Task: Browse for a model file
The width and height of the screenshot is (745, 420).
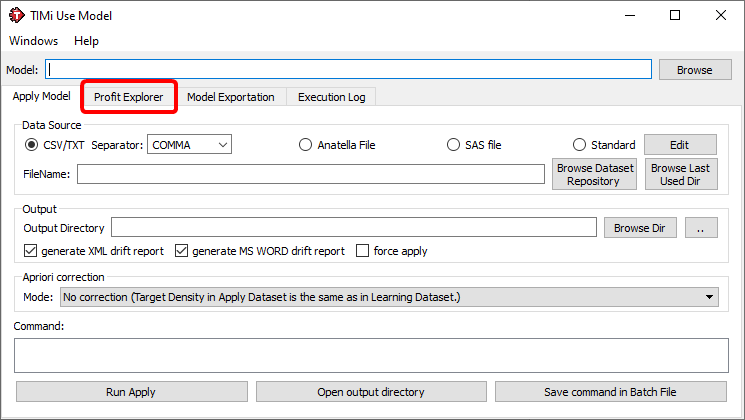Action: (x=695, y=70)
